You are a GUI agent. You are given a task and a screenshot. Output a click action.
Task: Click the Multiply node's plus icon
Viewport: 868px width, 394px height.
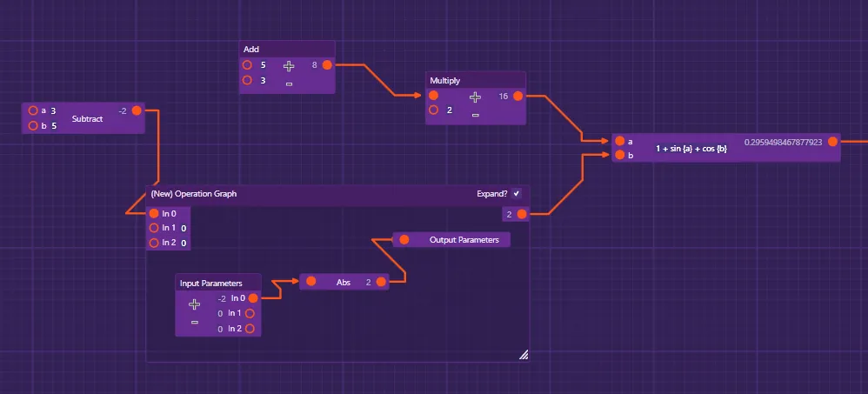[475, 97]
